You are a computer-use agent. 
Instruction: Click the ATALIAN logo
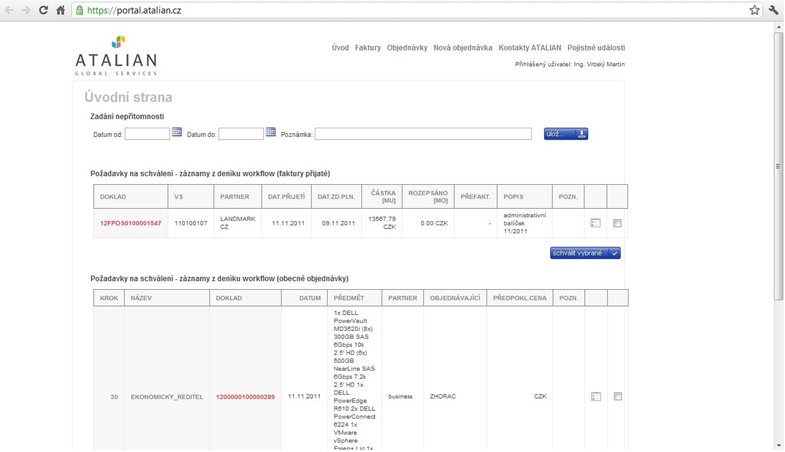pos(116,56)
